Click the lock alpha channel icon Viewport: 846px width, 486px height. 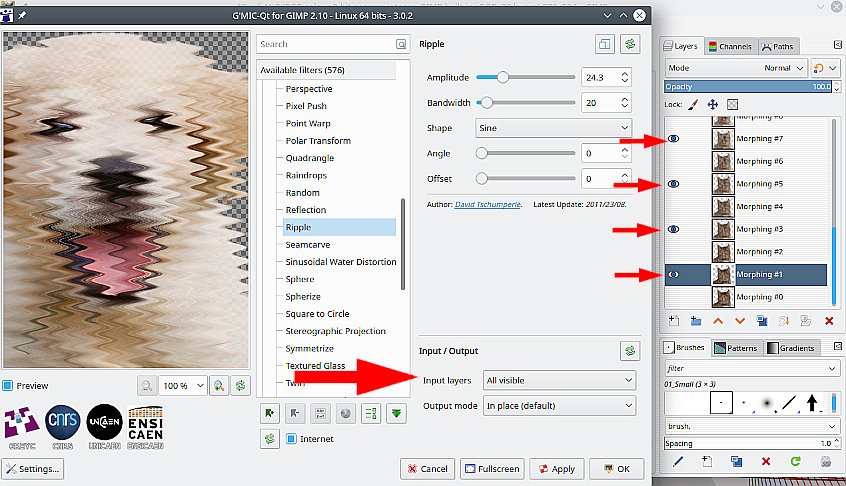[732, 105]
